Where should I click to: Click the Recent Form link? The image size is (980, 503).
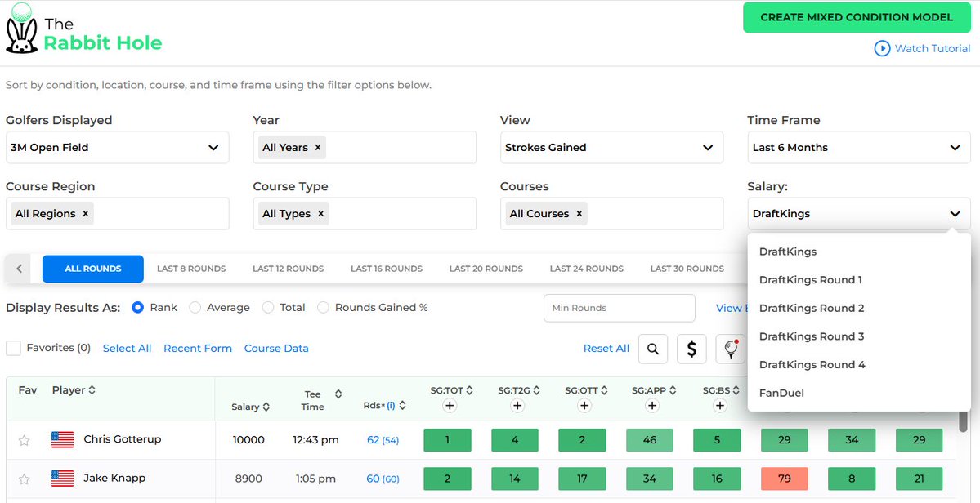(x=198, y=349)
